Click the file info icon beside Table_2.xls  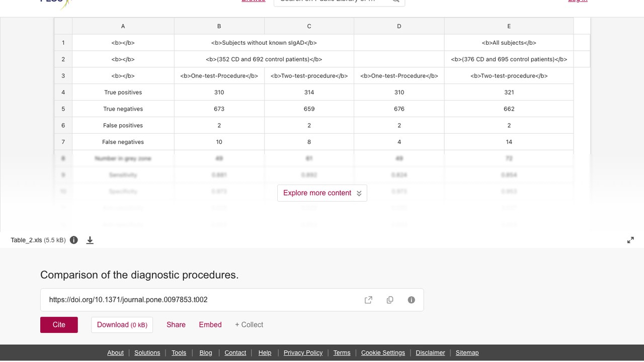click(x=74, y=240)
